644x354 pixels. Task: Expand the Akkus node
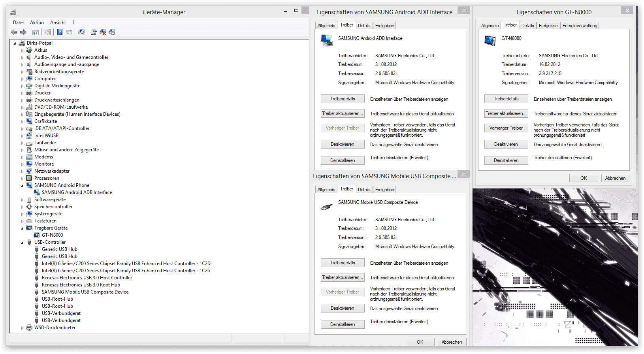pos(22,51)
